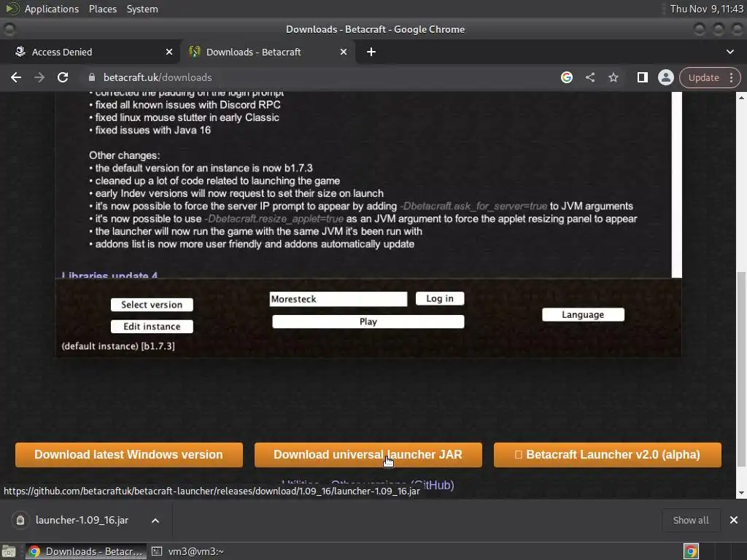Click the 'Other changes:' text
This screenshot has height=560, width=747.
[x=124, y=155]
